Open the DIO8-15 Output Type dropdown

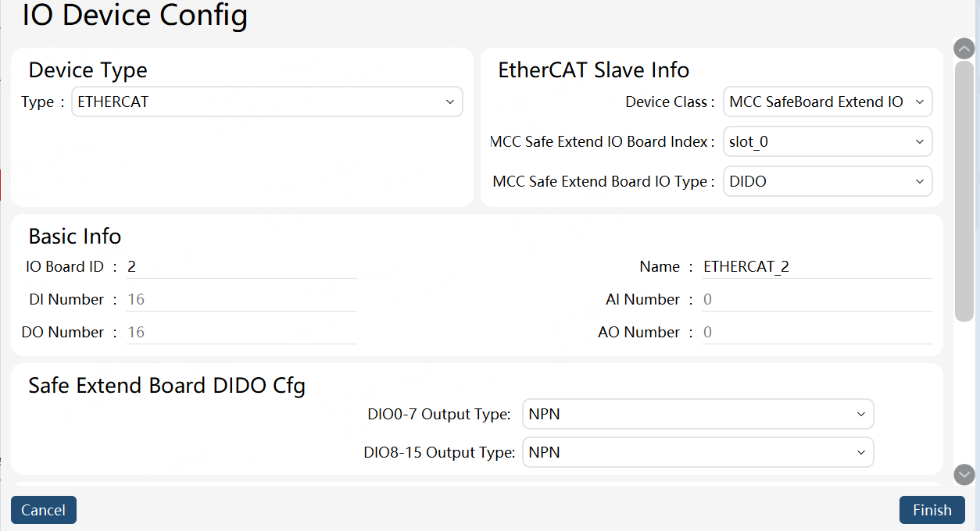coord(698,452)
